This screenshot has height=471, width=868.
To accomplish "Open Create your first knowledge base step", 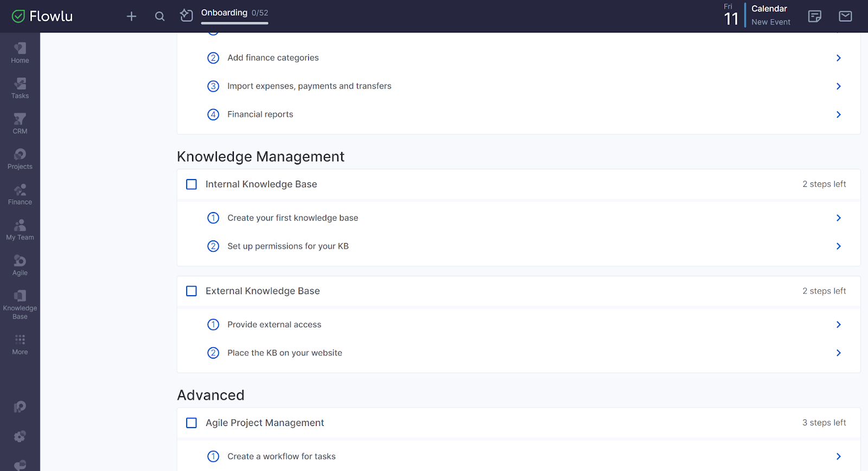I will 292,218.
